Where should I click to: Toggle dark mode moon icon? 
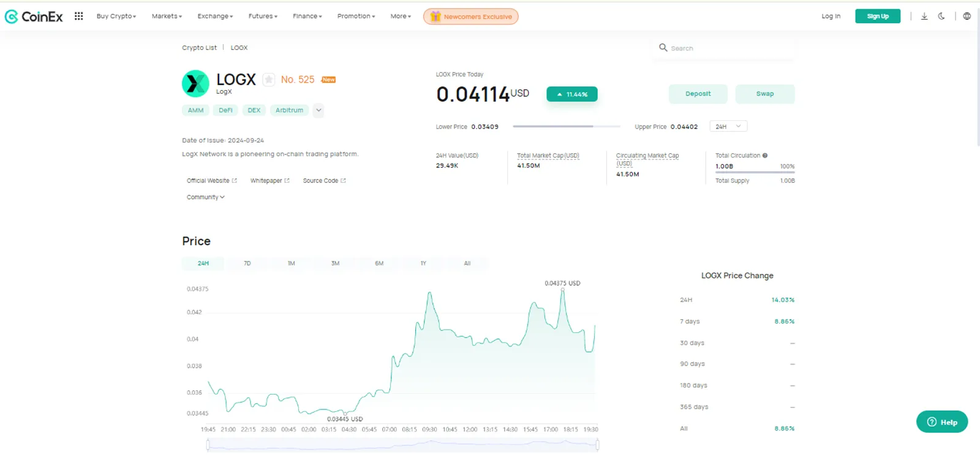(941, 17)
